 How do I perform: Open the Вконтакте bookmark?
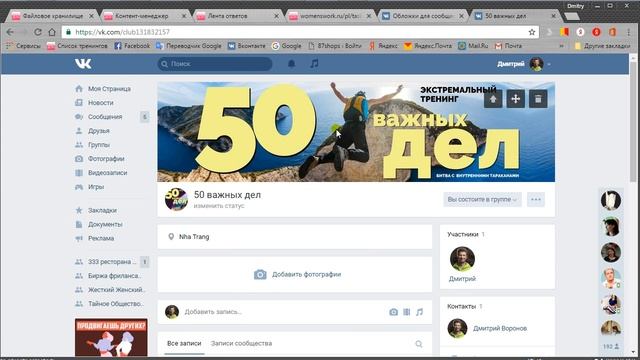(247, 46)
